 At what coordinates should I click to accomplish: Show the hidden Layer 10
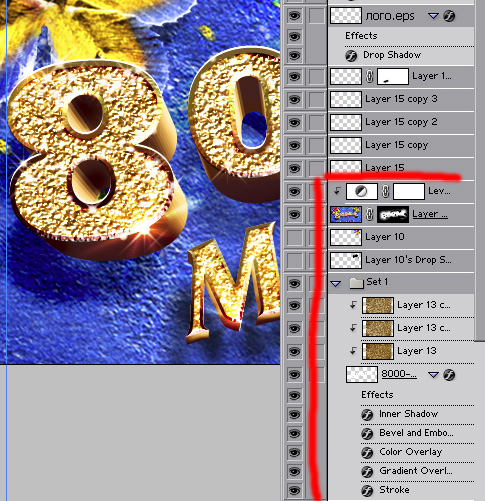[x=294, y=237]
